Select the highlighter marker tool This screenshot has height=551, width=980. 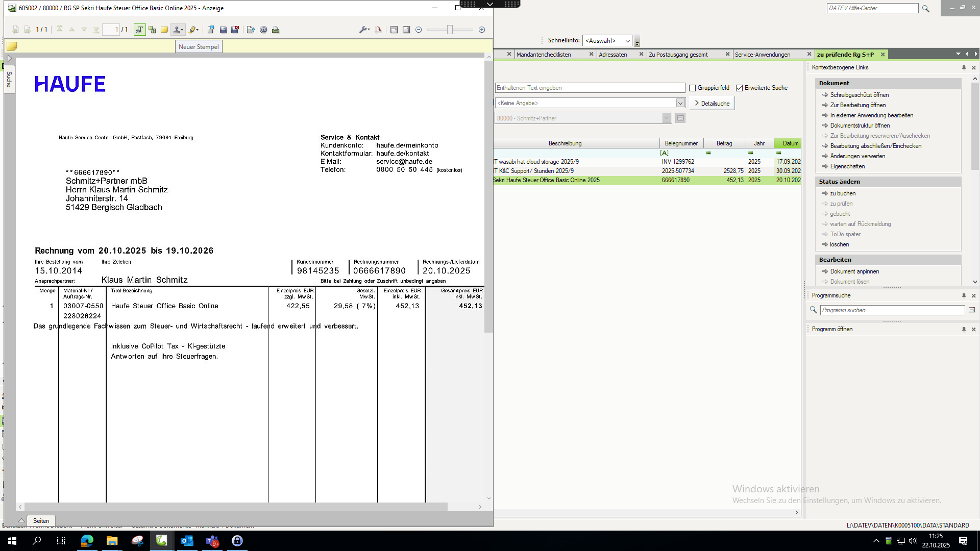click(192, 30)
